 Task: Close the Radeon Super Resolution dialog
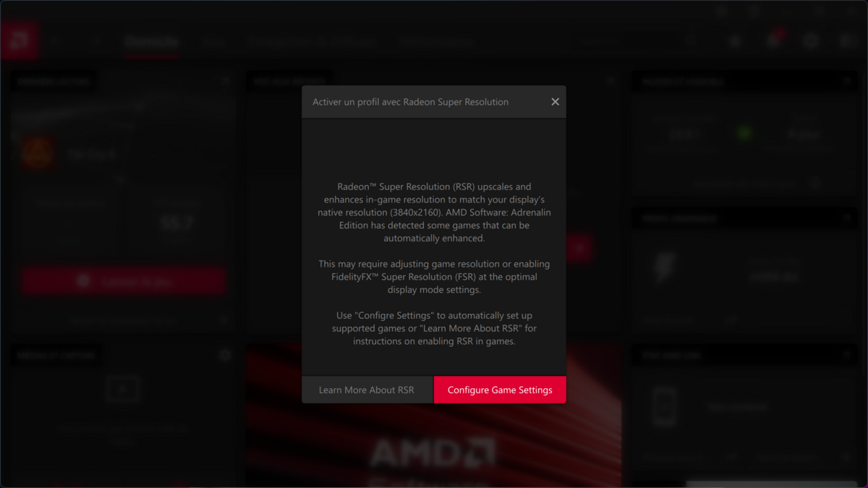coord(555,102)
